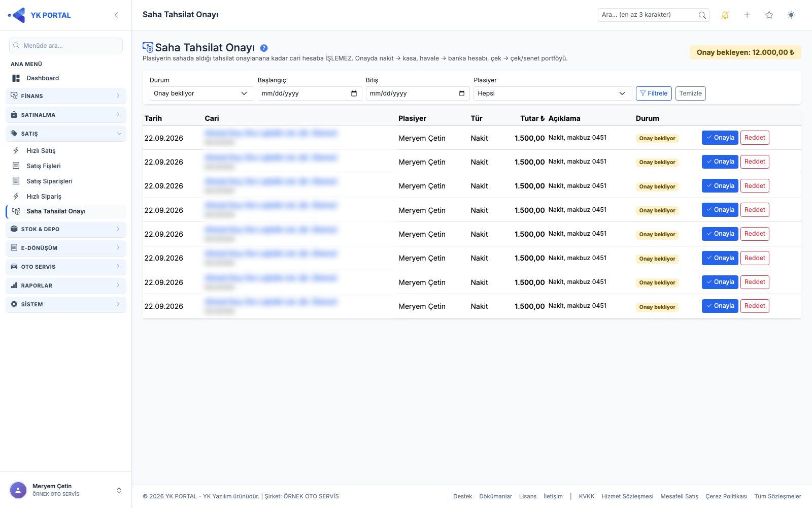
Task: Expand the E-DÖNÜŞÜM section
Action: 66,248
